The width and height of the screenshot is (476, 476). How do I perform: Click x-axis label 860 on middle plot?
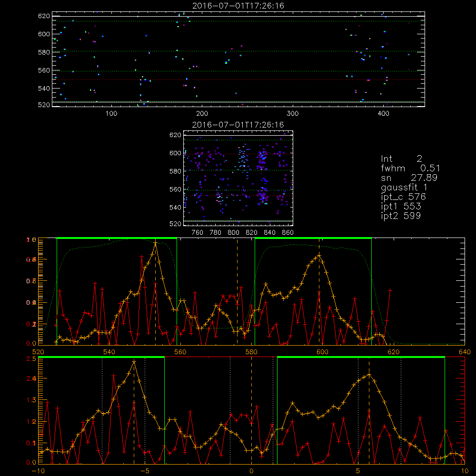[x=288, y=233]
